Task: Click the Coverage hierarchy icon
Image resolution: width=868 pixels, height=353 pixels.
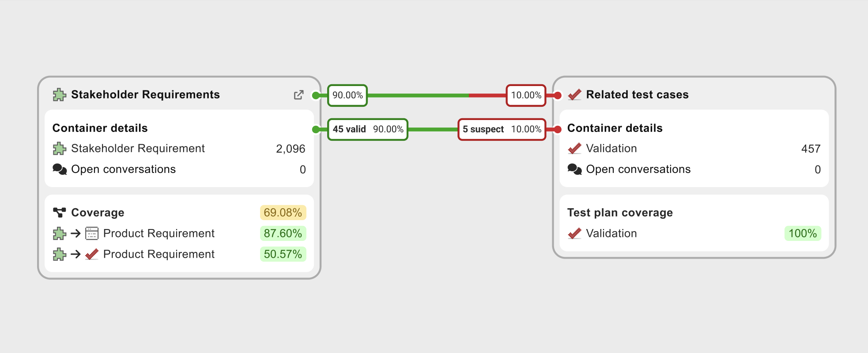Action: tap(60, 213)
